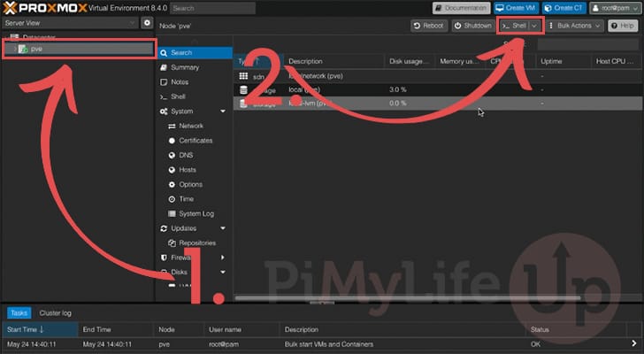The image size is (644, 354).
Task: Click the Repositories files icon
Action: coord(172,243)
